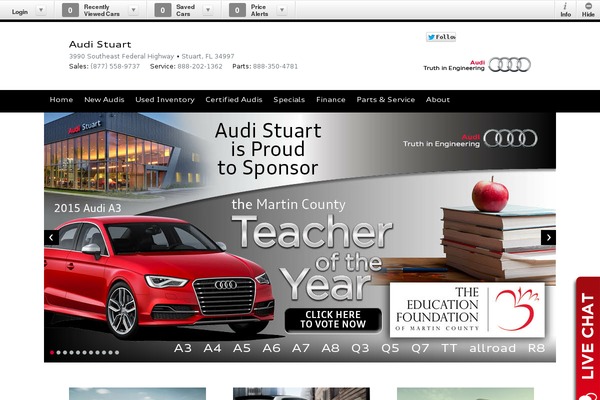Click the A7 model link in banner
The image size is (600, 400).
point(300,348)
